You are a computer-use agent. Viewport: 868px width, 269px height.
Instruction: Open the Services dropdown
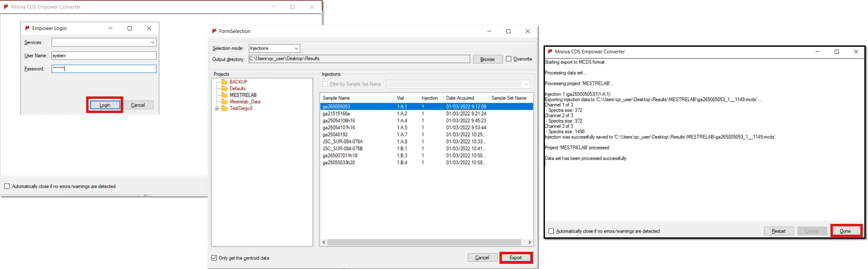click(x=153, y=42)
